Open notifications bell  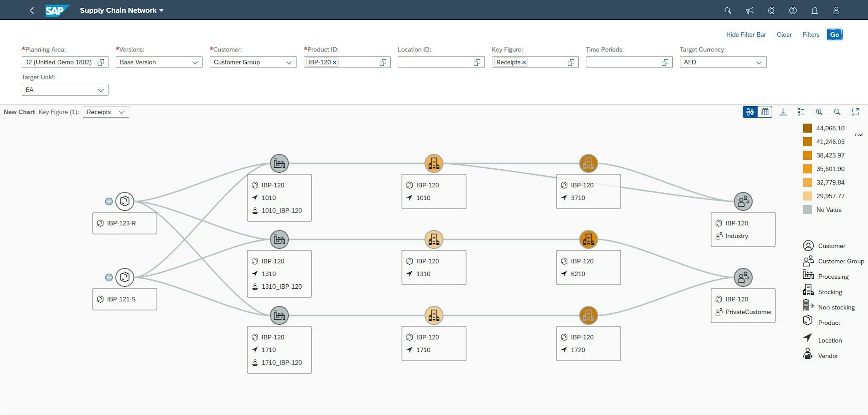click(815, 10)
